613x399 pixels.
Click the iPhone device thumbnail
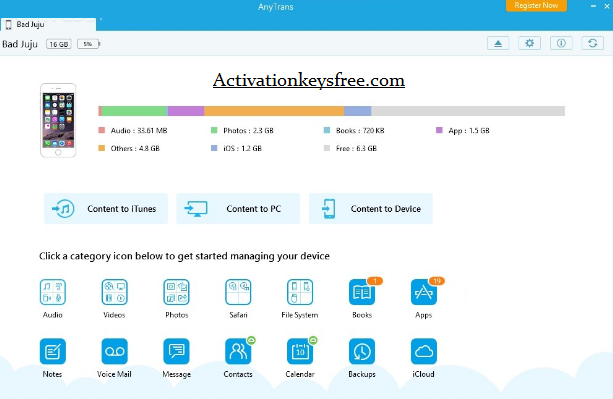coord(58,120)
